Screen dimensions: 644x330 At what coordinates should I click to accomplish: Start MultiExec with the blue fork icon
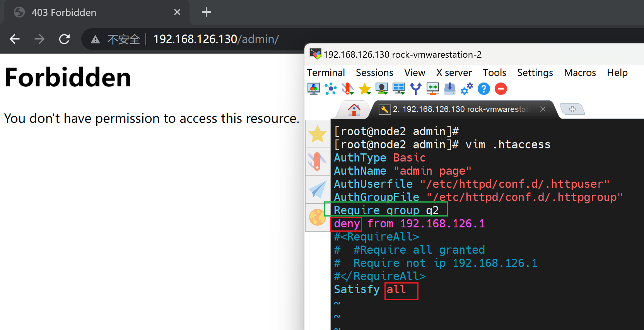[416, 89]
